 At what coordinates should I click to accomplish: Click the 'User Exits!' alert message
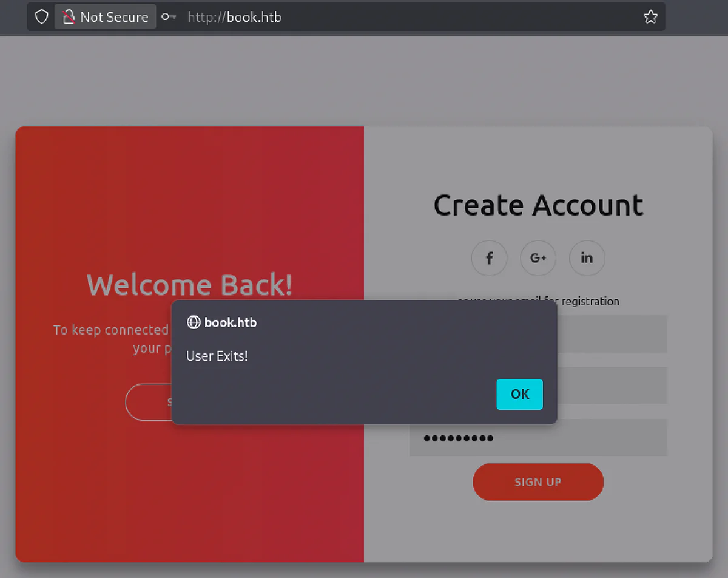[x=217, y=356]
